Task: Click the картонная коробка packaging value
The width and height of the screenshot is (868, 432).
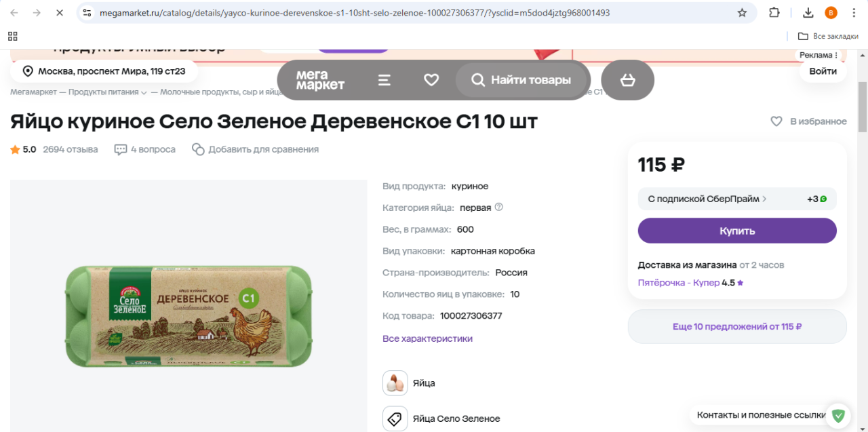Action: click(x=493, y=251)
